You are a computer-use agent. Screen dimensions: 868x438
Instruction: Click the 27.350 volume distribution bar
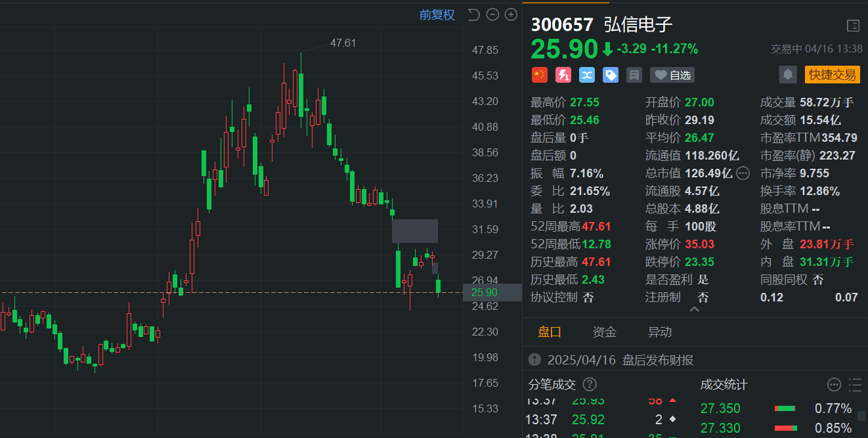pos(786,408)
